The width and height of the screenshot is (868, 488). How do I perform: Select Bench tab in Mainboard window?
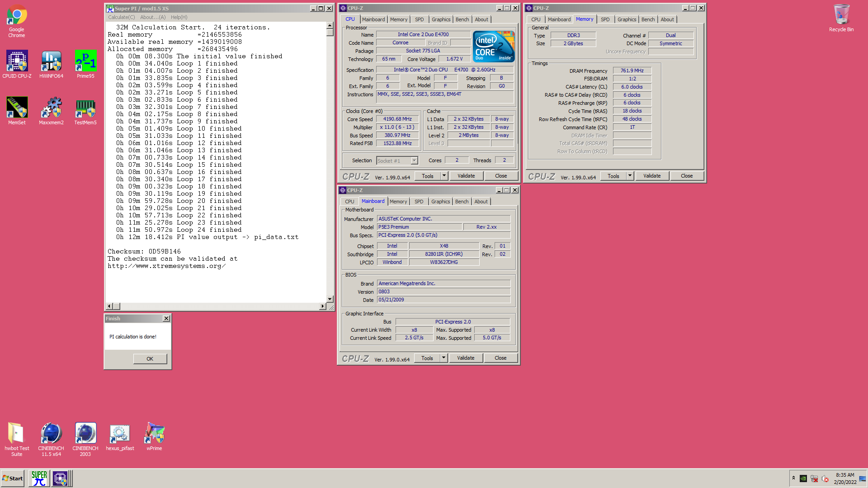pyautogui.click(x=462, y=202)
